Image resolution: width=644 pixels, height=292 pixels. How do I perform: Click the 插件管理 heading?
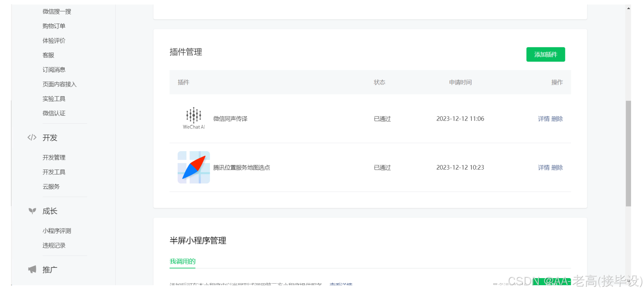coord(186,52)
